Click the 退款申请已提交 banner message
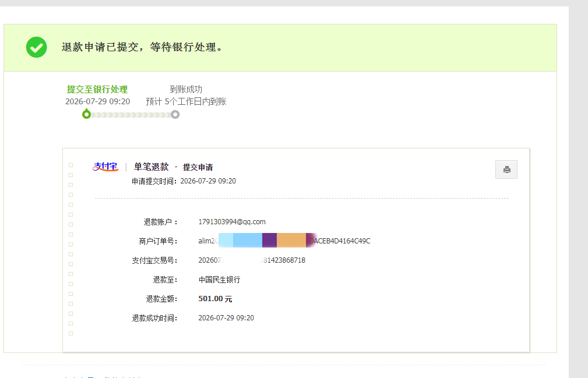Screen dimensions: 588x378 [143, 47]
